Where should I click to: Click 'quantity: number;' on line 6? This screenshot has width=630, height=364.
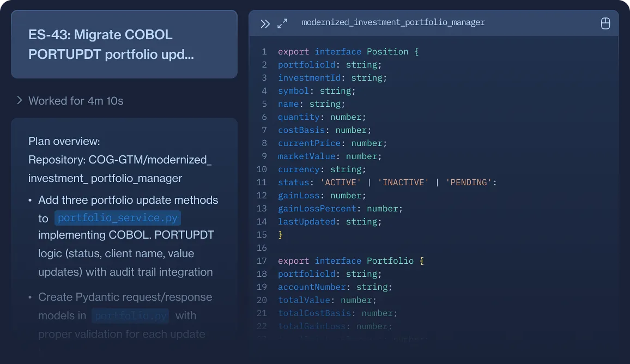(x=322, y=117)
